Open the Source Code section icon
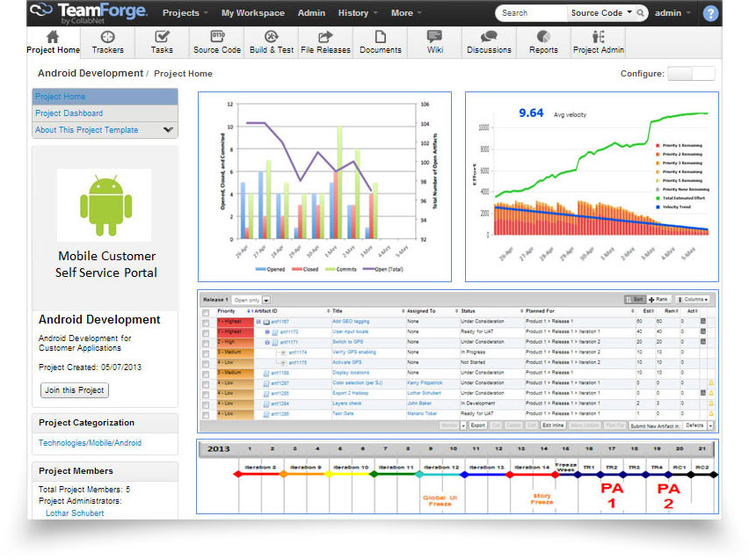This screenshot has width=749, height=560. pyautogui.click(x=217, y=40)
